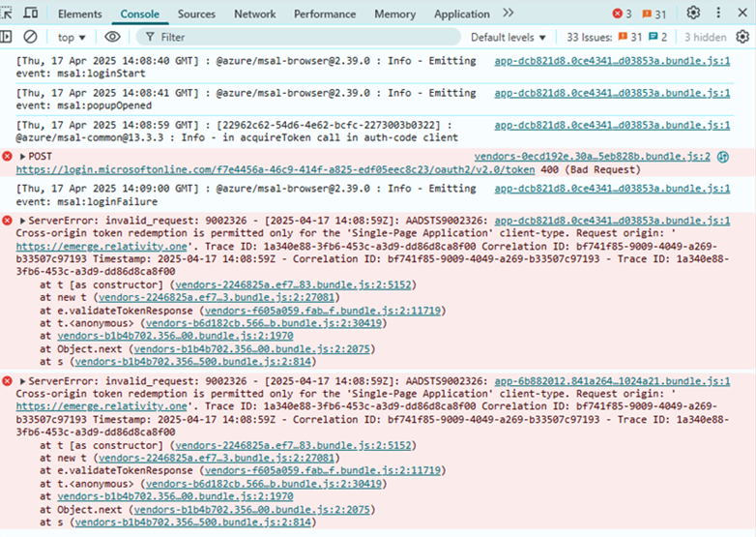Screen dimensions: 756x537
Task: Open emerge.relativity.one link in first error
Action: point(102,246)
